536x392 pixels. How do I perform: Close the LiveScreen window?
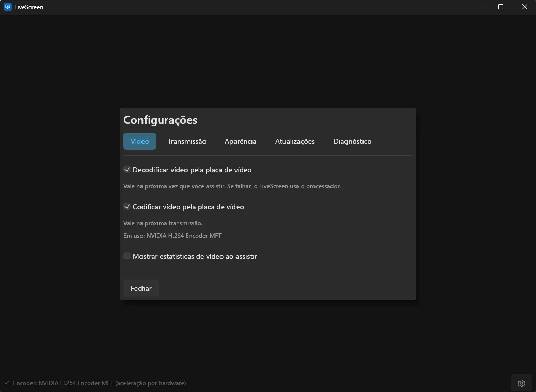point(524,7)
